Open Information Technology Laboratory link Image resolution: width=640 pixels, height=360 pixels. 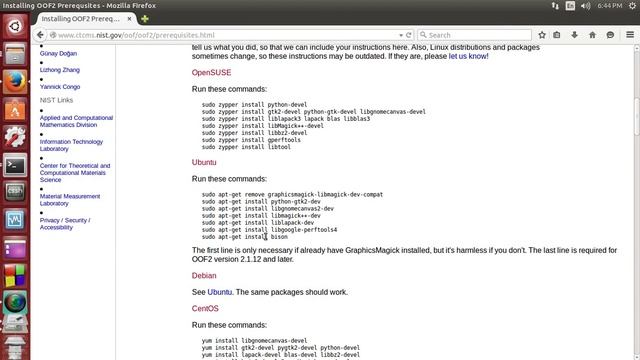[x=71, y=145]
